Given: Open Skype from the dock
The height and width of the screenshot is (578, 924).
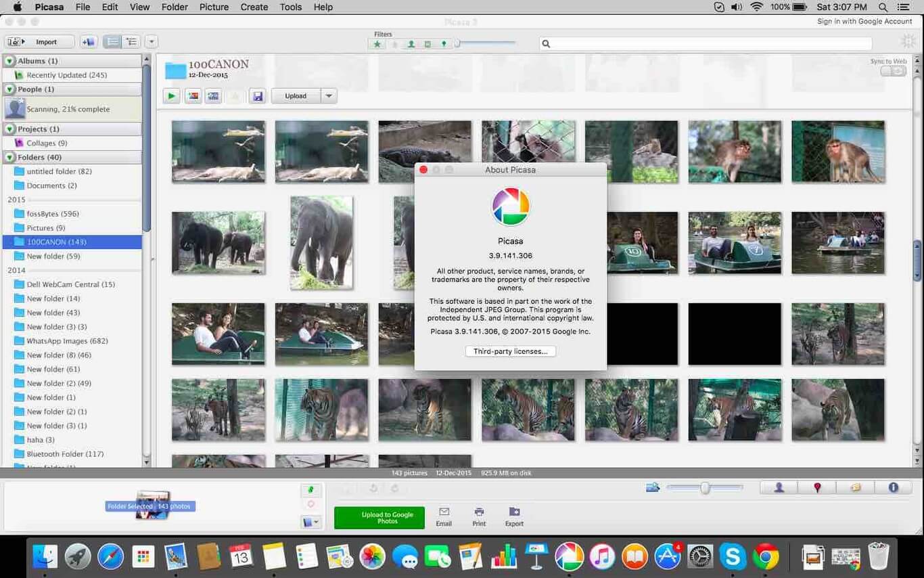Looking at the screenshot, I should pos(733,556).
